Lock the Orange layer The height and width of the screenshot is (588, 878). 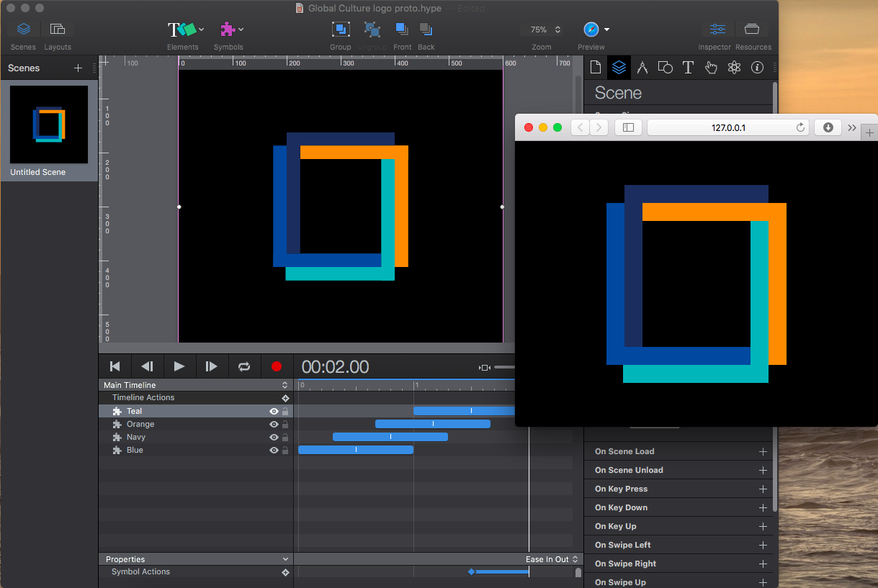point(285,425)
